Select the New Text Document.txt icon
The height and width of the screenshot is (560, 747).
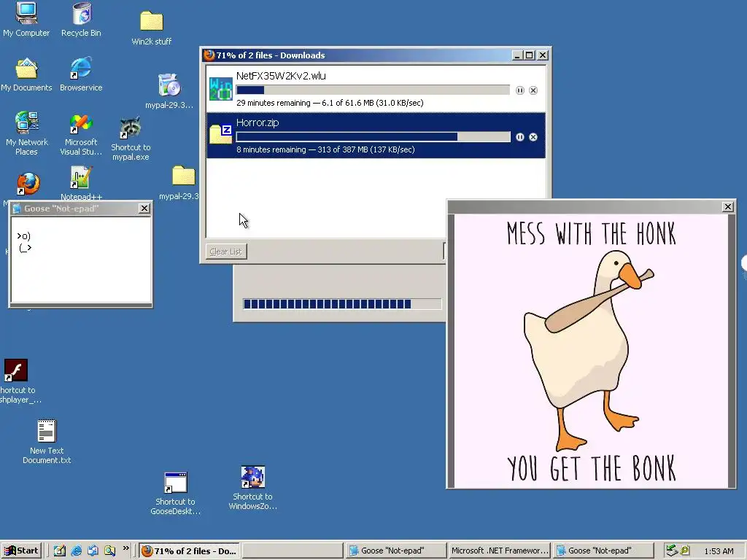47,441
